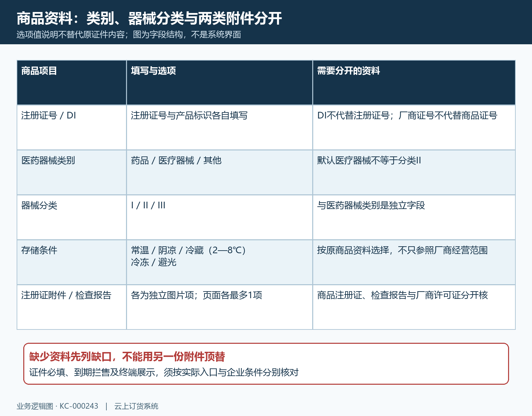Click the 冷冻 / 避光 line

click(154, 262)
